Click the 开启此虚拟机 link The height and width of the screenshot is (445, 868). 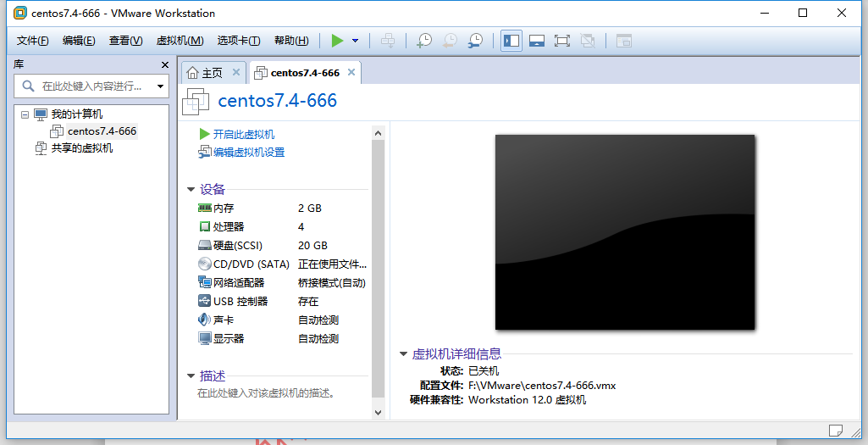click(x=244, y=134)
